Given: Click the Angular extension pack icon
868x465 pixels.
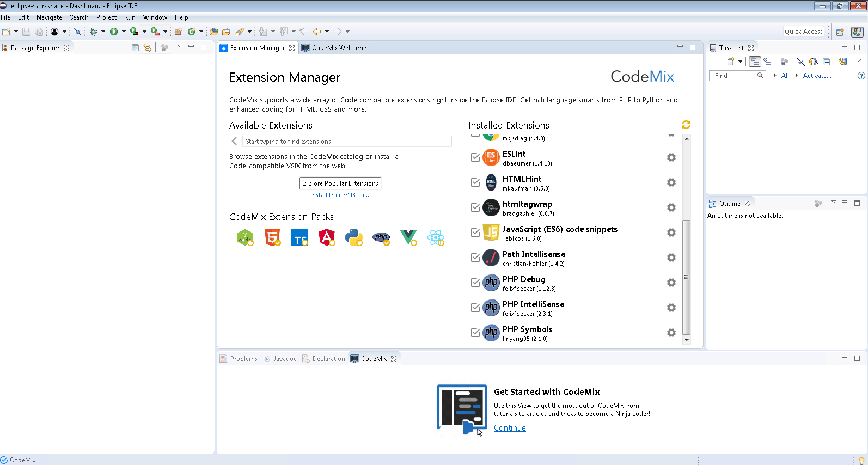Looking at the screenshot, I should [327, 237].
